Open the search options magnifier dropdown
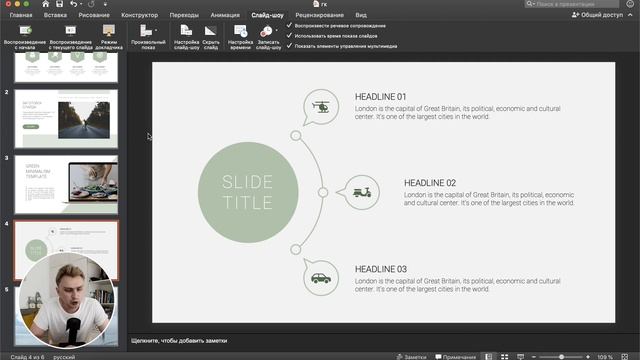640x360 pixels. tap(531, 4)
